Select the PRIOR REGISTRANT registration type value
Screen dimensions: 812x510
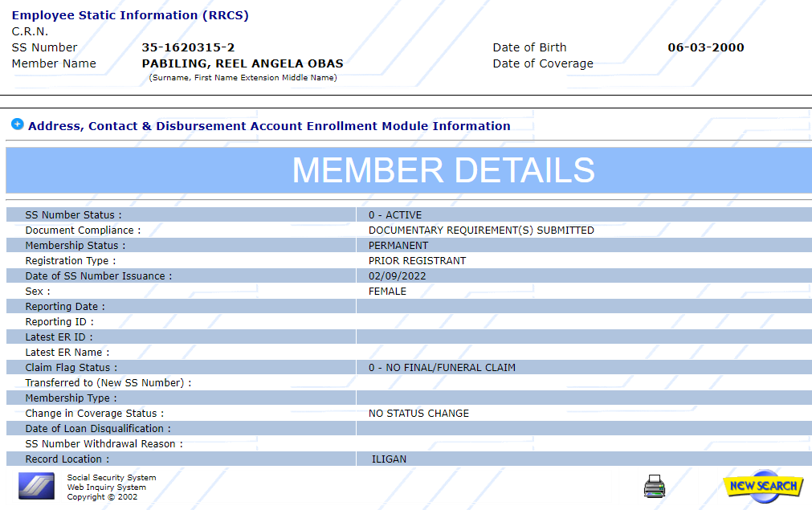[417, 261]
